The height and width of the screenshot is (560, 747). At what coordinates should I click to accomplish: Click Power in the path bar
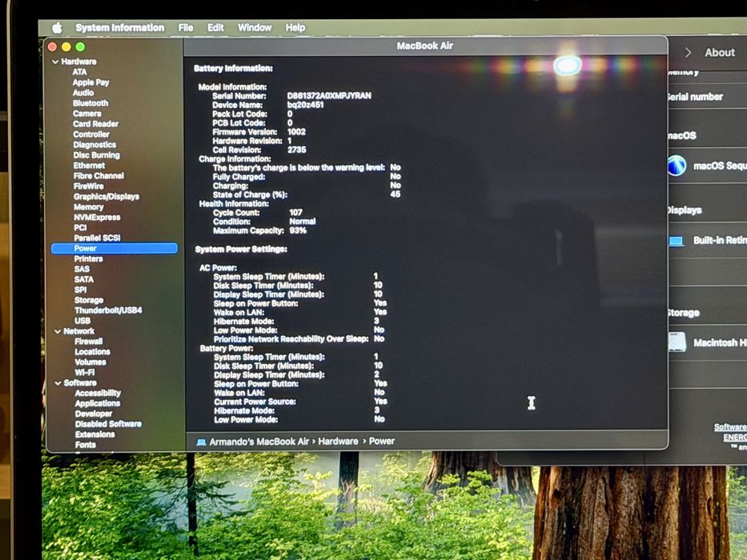pyautogui.click(x=382, y=442)
